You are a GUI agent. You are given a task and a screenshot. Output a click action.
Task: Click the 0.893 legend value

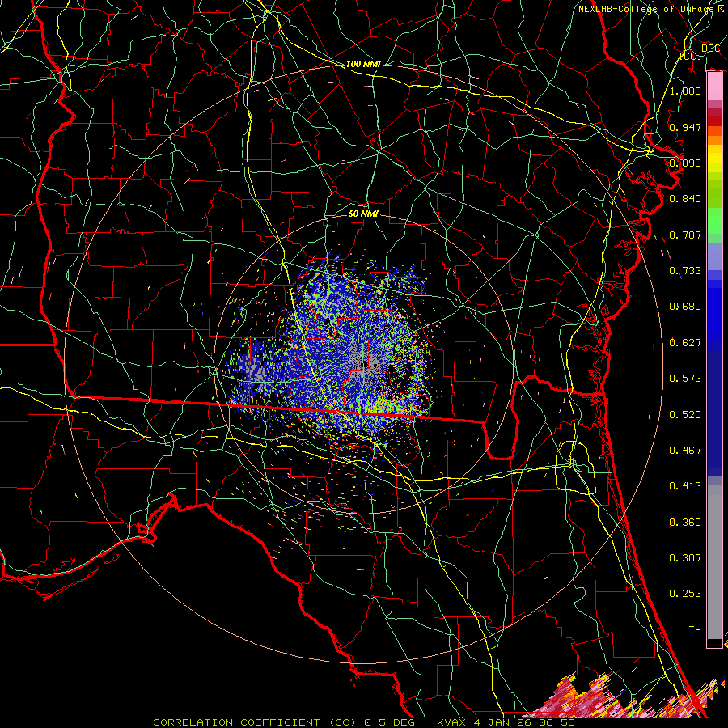pos(685,163)
